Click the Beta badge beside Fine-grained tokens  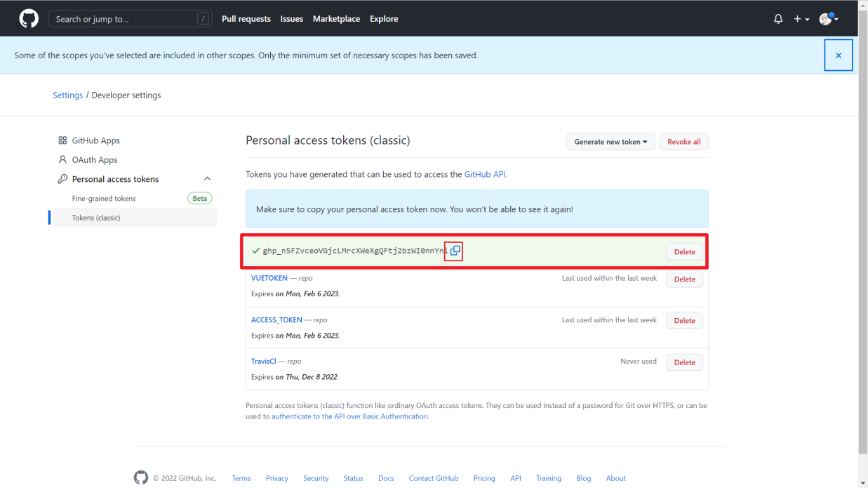pos(200,199)
